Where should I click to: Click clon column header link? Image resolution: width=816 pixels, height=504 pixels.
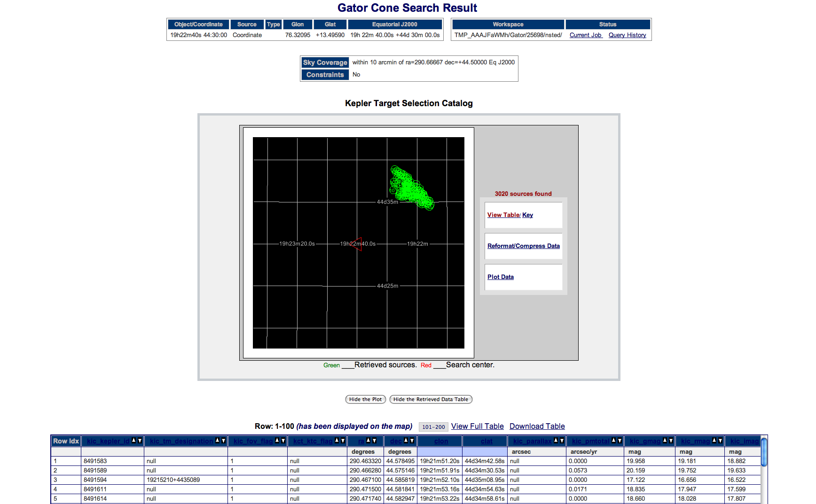point(441,441)
